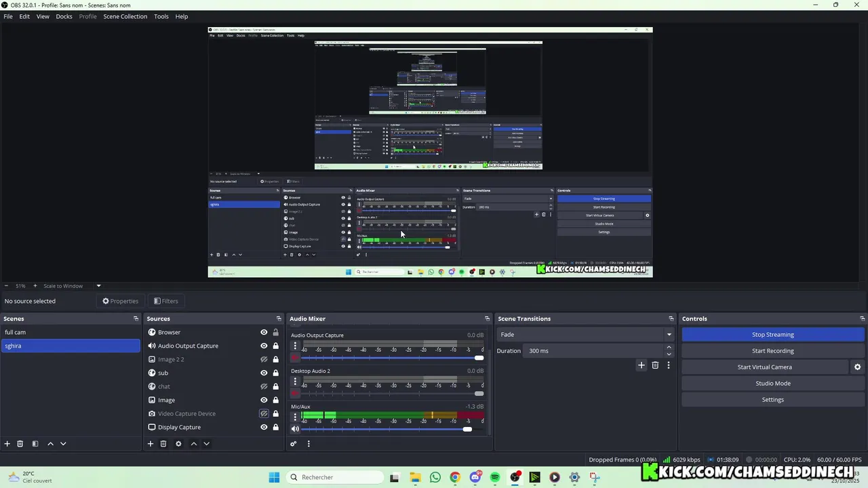Open Audio Output Capture three-dot options
This screenshot has height=488, width=868.
tap(295, 346)
